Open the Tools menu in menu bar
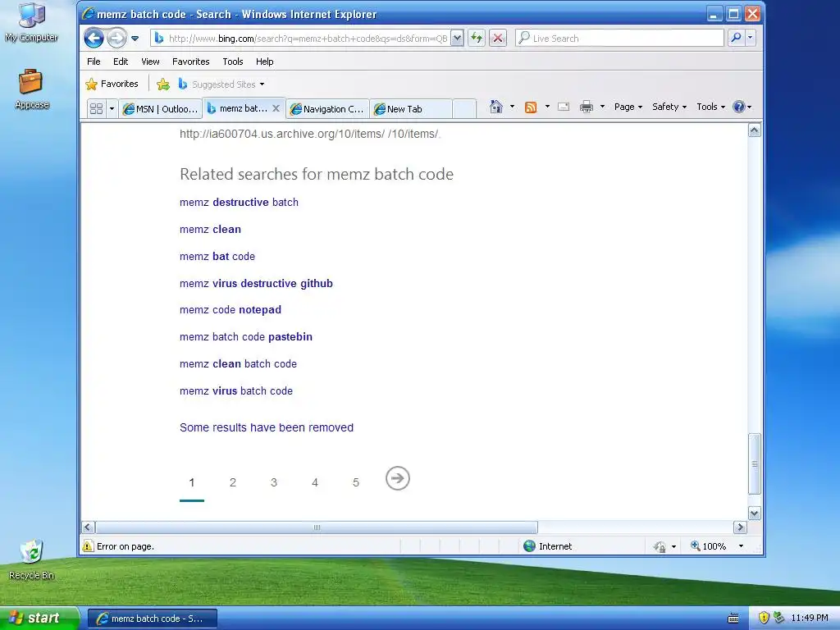Viewport: 840px width, 630px height. click(233, 62)
